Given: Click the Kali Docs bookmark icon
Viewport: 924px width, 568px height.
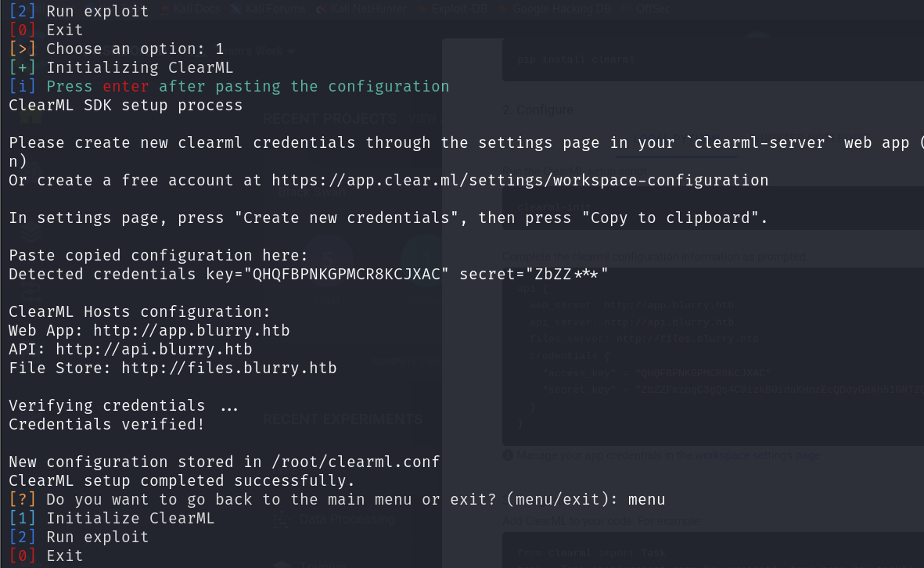Looking at the screenshot, I should tap(166, 9).
